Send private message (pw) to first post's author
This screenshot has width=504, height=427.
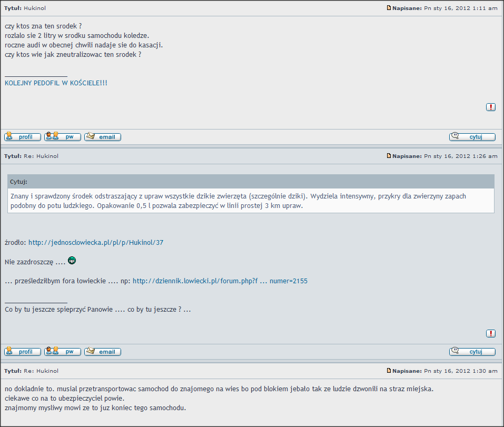coord(62,136)
